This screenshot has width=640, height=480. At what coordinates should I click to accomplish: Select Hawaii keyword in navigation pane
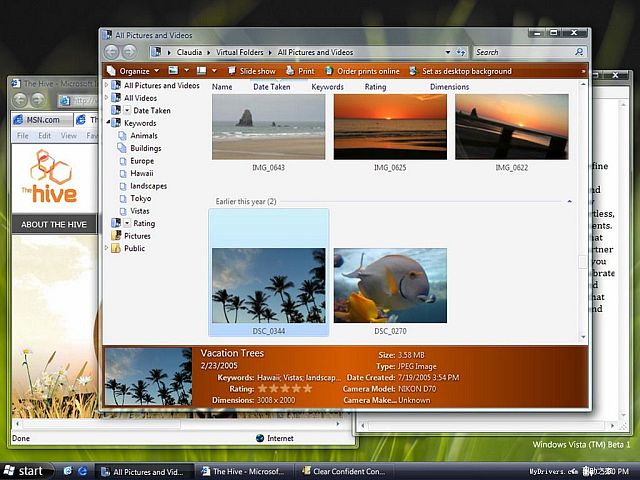pos(143,173)
